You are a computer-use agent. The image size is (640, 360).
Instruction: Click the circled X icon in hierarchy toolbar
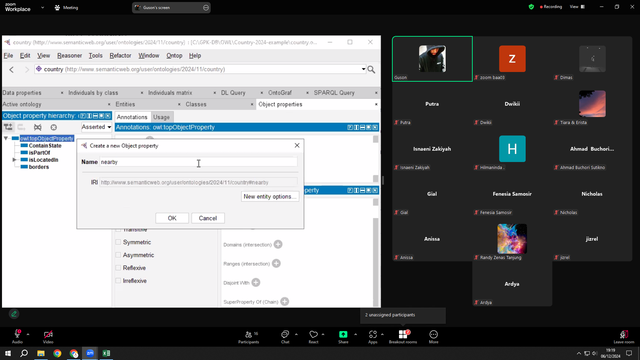(x=53, y=127)
